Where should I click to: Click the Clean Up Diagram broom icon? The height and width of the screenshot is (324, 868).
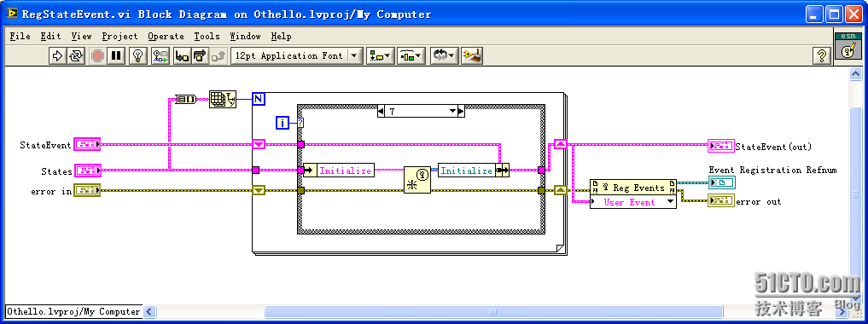tap(472, 55)
